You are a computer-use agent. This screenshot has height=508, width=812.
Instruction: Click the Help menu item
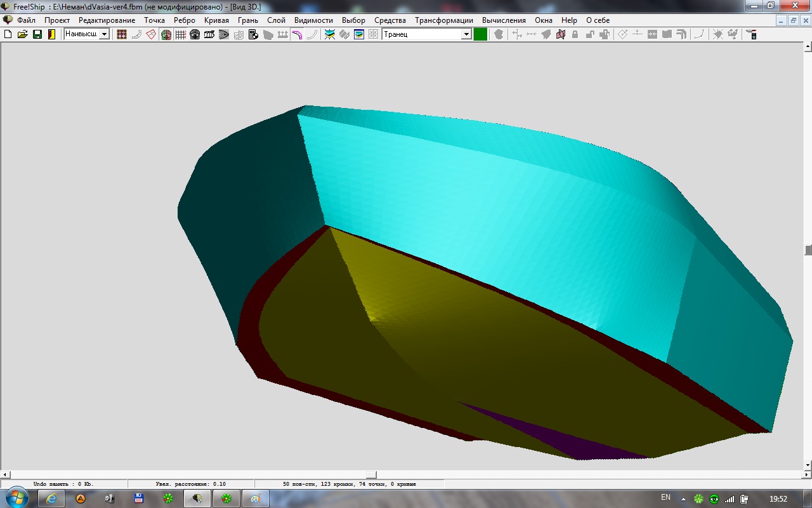click(x=569, y=20)
